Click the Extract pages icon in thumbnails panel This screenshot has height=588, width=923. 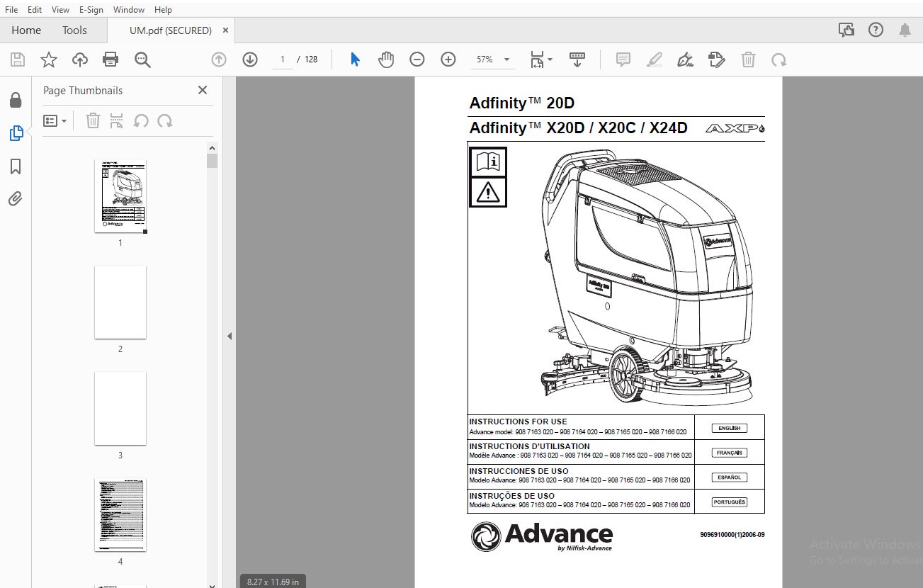coord(117,120)
